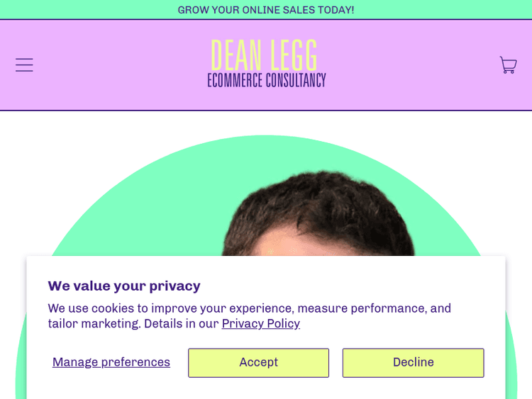
Task: Open the Privacy Policy link
Action: pos(260,324)
